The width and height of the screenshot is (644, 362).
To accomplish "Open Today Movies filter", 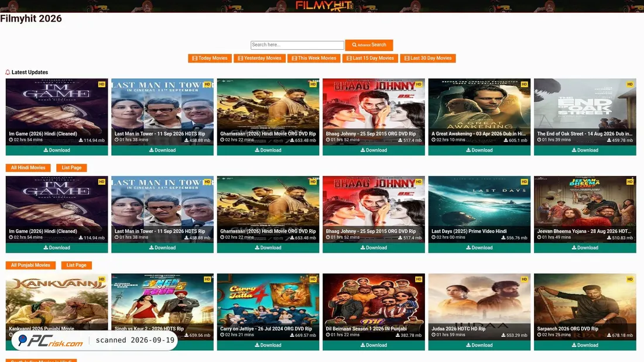I will pos(210,58).
